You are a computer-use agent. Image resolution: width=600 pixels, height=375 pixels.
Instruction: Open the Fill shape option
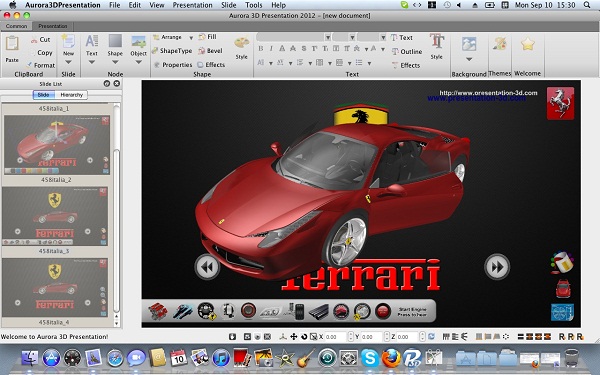[x=207, y=37]
